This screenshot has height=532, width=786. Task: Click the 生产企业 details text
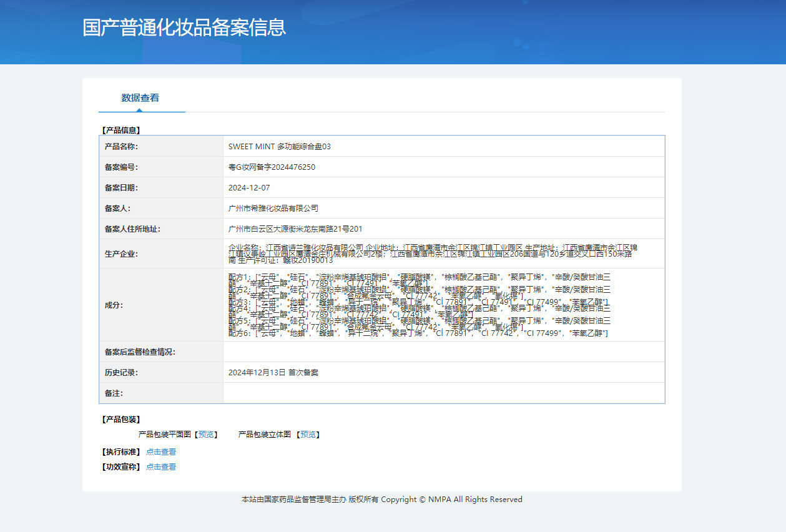(433, 254)
